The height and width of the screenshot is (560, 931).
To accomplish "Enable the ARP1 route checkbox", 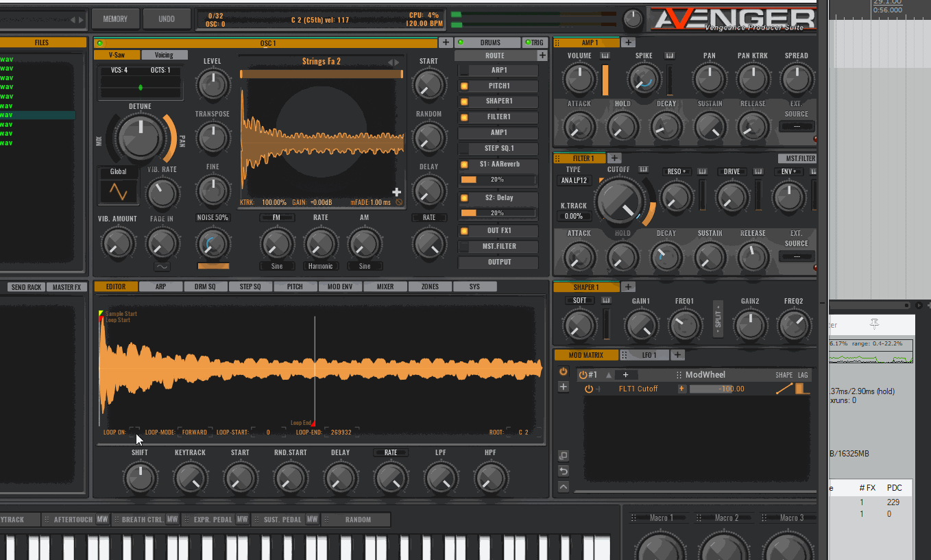I will pos(464,70).
